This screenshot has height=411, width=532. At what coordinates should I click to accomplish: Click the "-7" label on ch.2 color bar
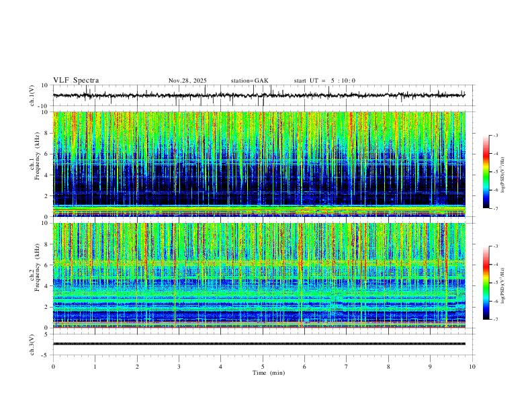pos(495,320)
